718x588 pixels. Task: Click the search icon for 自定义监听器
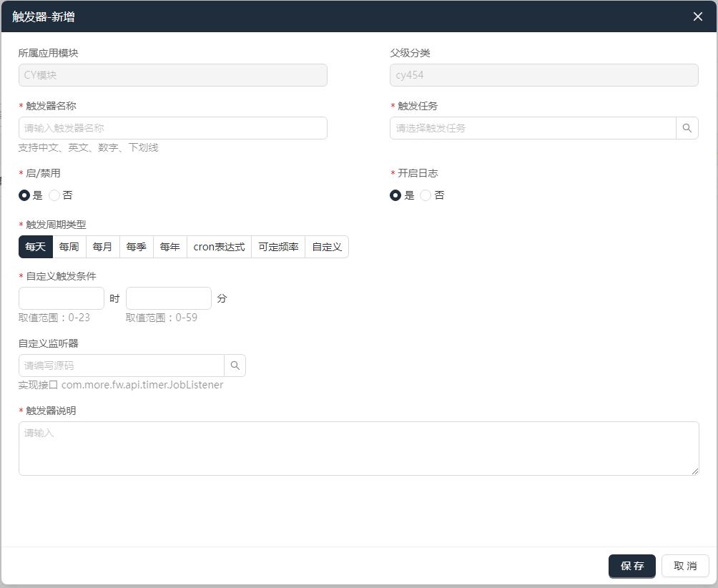(x=235, y=366)
